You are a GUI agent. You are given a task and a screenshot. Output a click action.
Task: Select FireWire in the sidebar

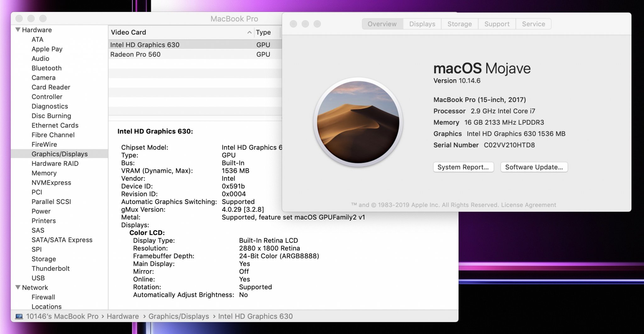44,144
